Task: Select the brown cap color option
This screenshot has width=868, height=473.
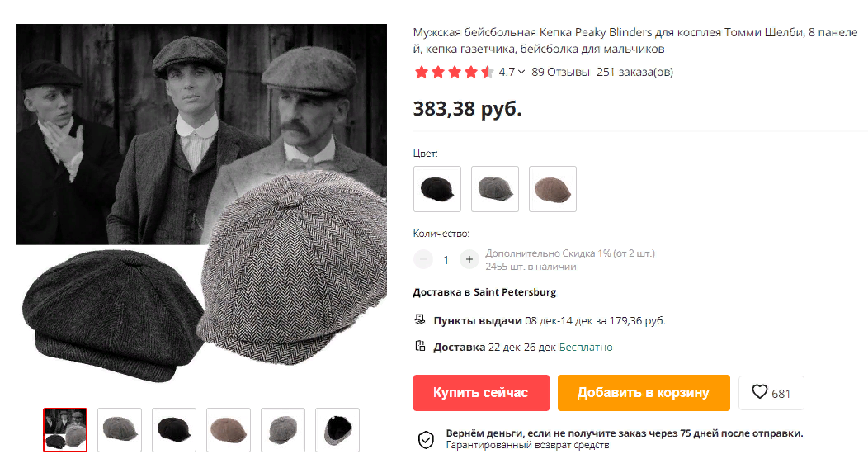Action: pyautogui.click(x=553, y=189)
